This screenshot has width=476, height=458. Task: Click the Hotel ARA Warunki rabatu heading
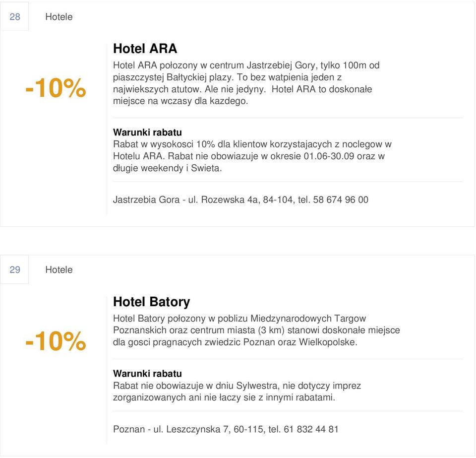(147, 132)
